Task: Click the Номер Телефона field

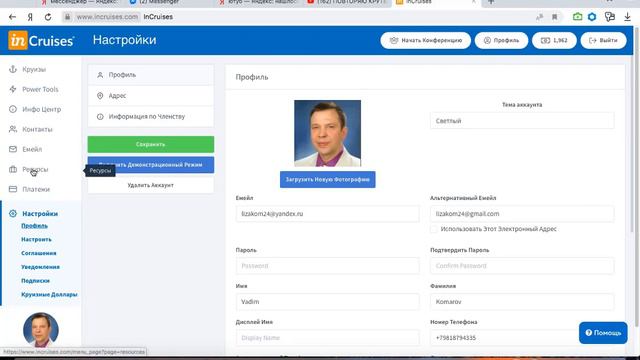Action: pos(522,338)
